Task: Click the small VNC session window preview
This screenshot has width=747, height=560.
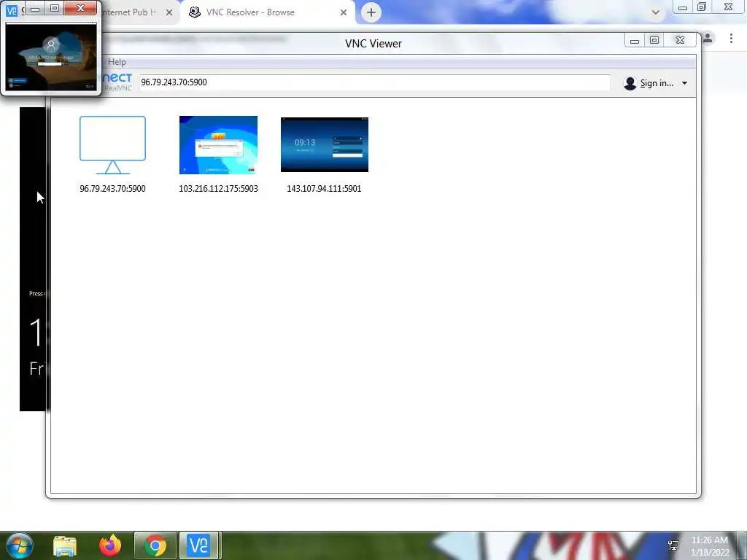Action: (51, 57)
